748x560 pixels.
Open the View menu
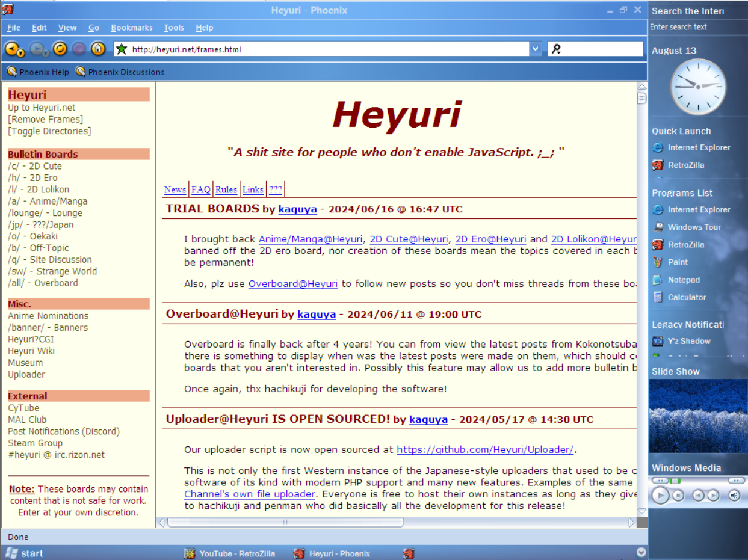pyautogui.click(x=67, y=28)
